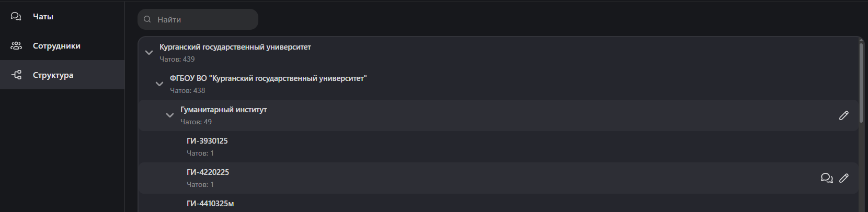Click the Чаты speech bubbles icon
This screenshot has height=212, width=868.
tap(16, 17)
